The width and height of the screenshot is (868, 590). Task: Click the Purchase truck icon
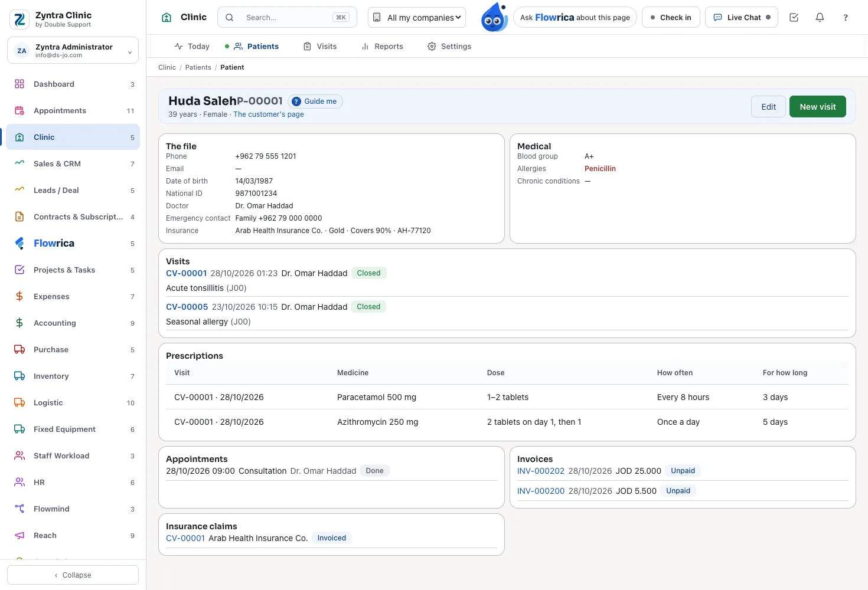tap(19, 350)
